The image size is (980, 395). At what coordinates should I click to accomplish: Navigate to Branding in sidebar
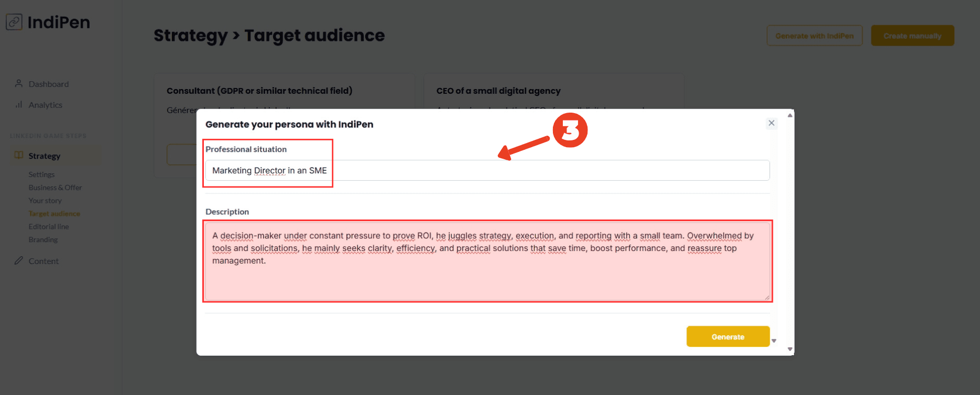(x=43, y=240)
